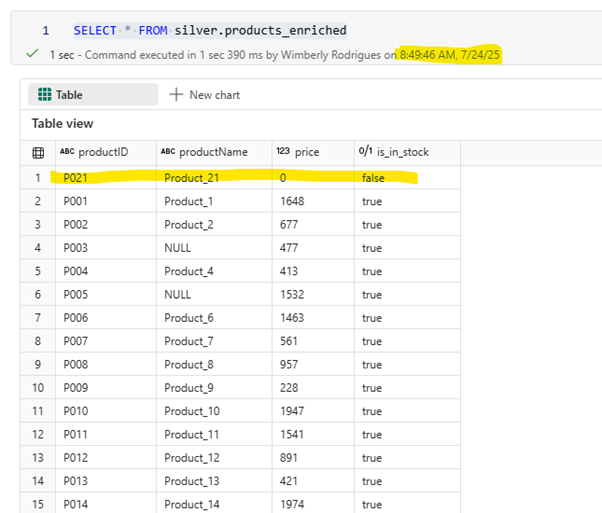The width and height of the screenshot is (602, 513).
Task: Select the productName column header
Action: point(214,152)
